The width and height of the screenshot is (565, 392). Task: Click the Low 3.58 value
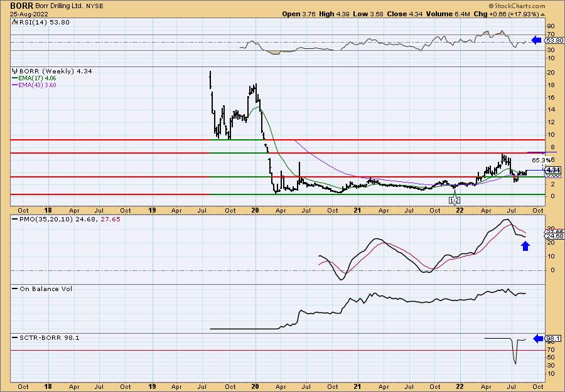[368, 14]
